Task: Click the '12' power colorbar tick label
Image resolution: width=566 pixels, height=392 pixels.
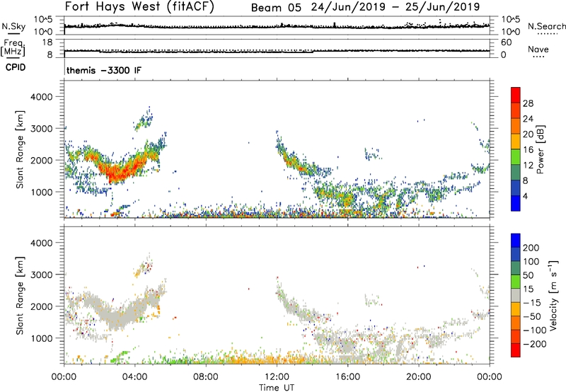Action: tap(528, 165)
